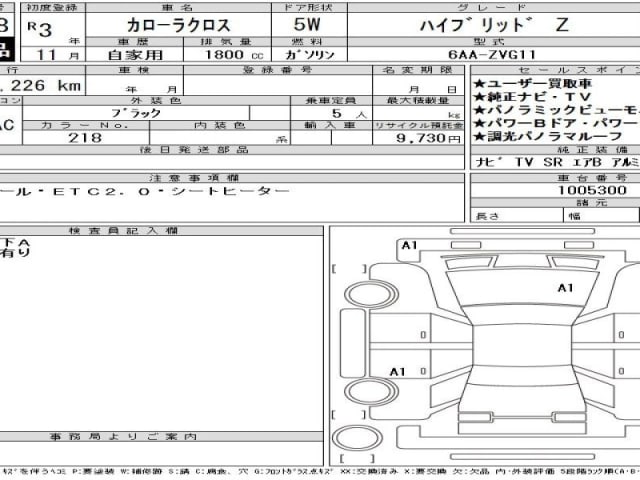This screenshot has width=640, height=480.
Task: Select the fuel type ガソリン
Action: coord(310,55)
